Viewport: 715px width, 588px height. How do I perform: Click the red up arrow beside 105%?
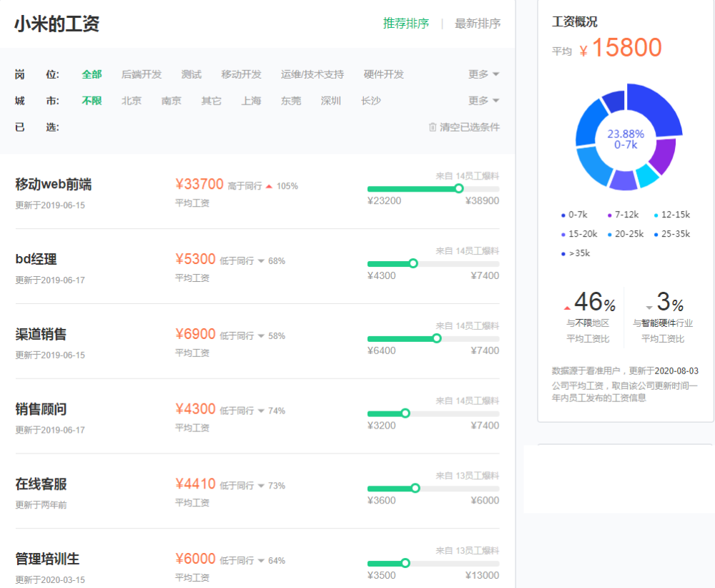(x=269, y=186)
